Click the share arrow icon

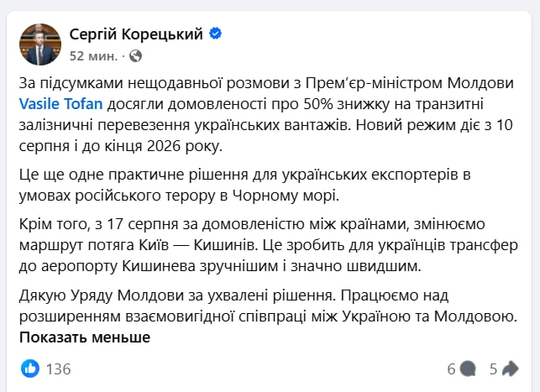(511, 369)
